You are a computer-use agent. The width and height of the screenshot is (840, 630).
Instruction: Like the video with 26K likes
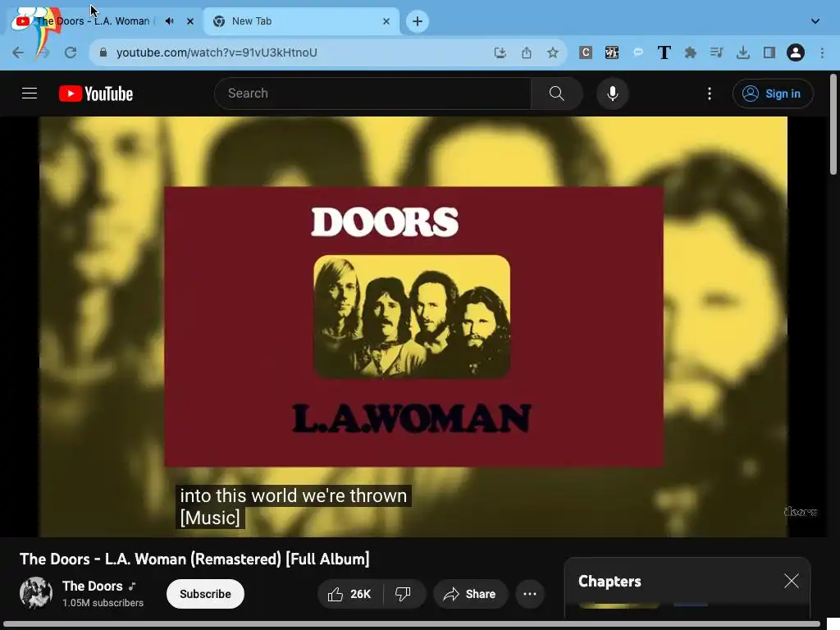coord(349,594)
